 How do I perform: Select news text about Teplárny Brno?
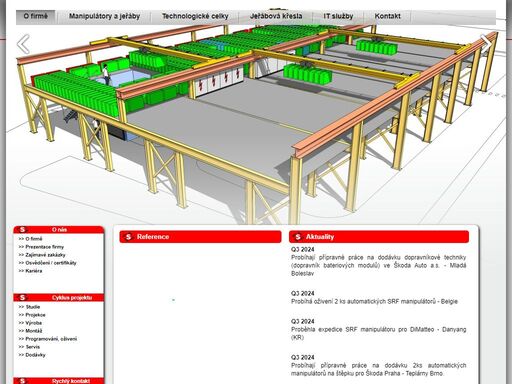coord(379,369)
